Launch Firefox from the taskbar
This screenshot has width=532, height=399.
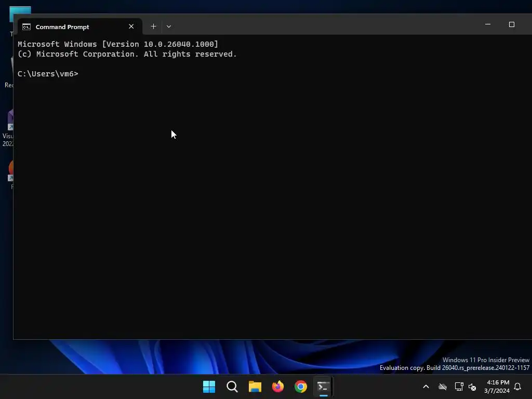(278, 387)
